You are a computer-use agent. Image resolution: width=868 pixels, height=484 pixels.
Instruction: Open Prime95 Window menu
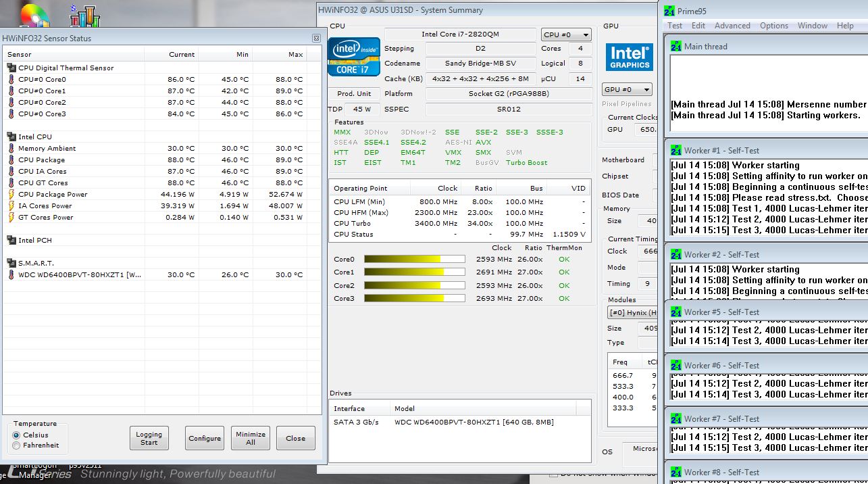pyautogui.click(x=813, y=26)
